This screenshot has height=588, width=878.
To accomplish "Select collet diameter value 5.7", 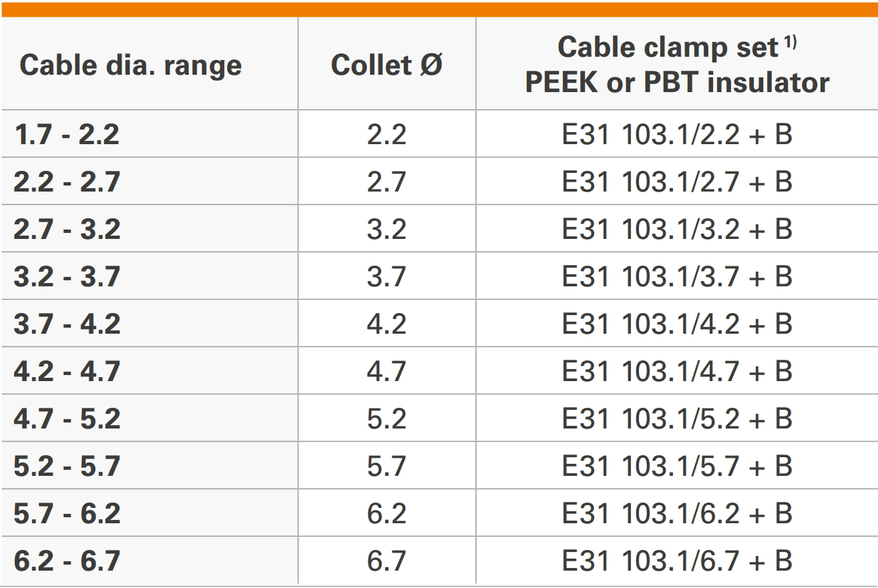I will (387, 467).
